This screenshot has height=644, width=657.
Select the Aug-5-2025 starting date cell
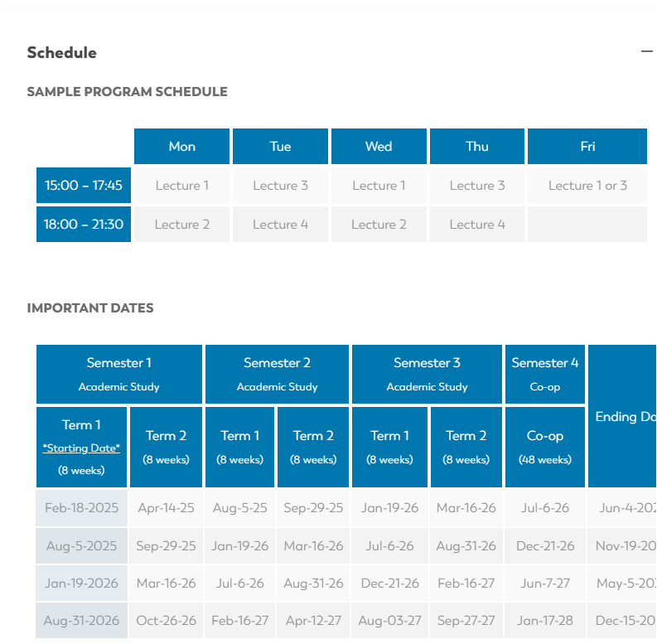[81, 546]
